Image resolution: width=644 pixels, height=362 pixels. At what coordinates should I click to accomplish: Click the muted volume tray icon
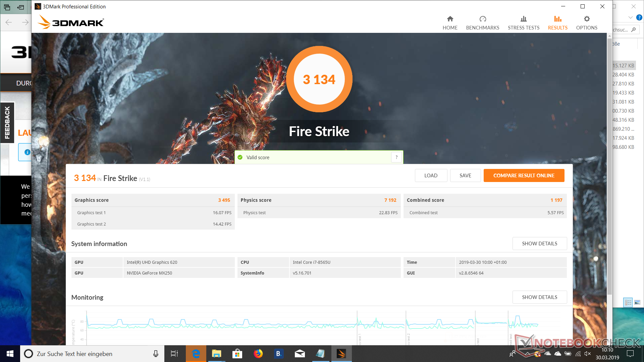[x=587, y=354]
